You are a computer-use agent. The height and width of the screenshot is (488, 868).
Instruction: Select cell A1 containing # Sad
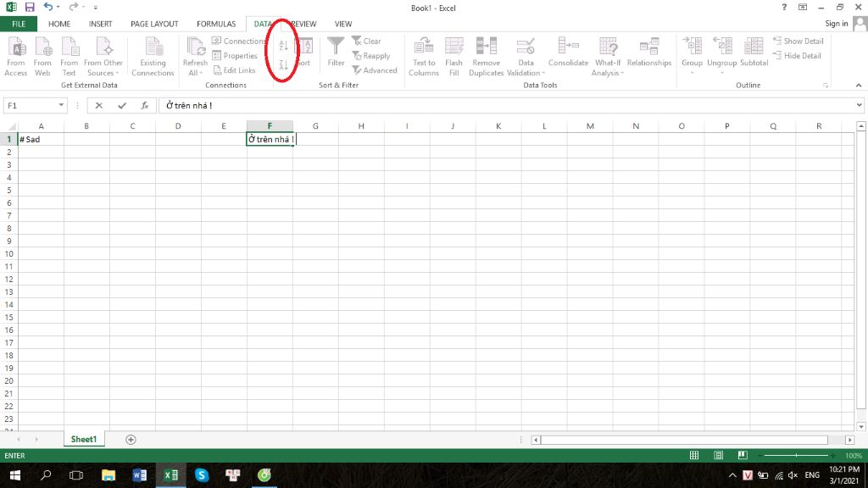click(41, 139)
